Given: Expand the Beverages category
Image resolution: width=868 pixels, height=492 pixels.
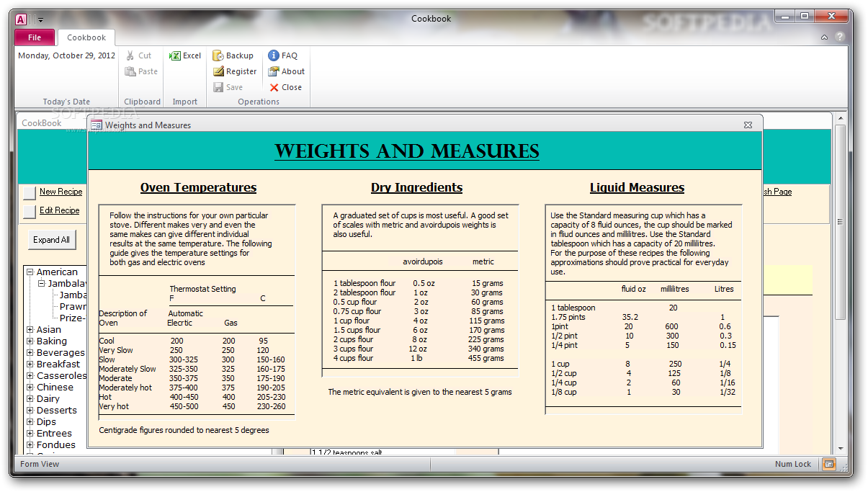Looking at the screenshot, I should [30, 353].
